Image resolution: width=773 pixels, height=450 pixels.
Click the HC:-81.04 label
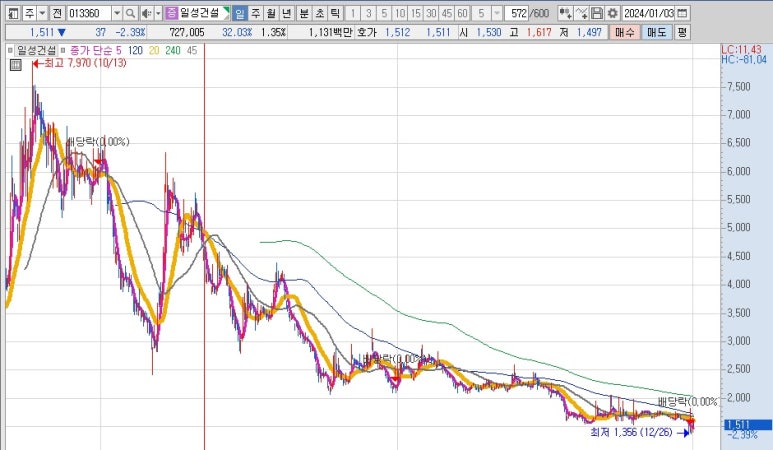(x=744, y=60)
